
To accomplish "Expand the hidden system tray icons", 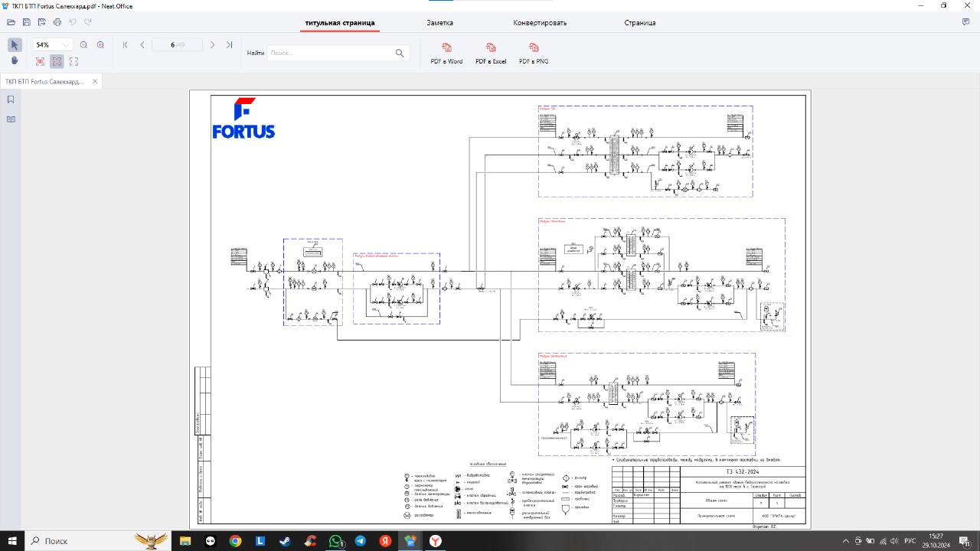I will coord(845,541).
